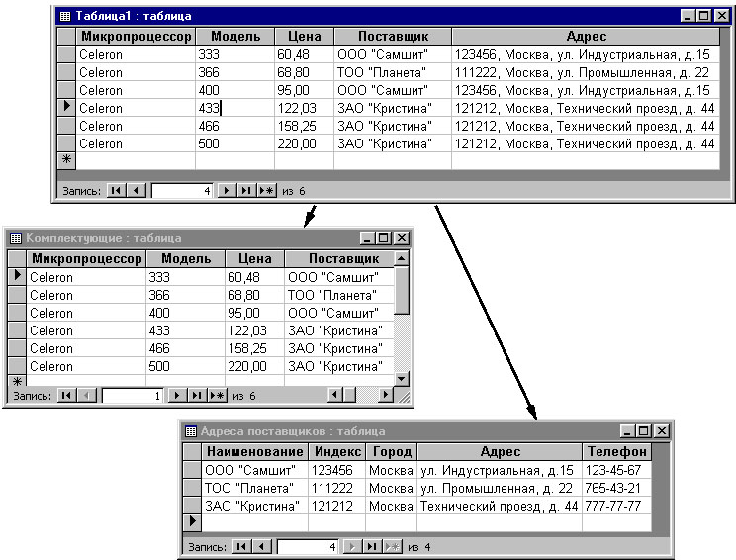This screenshot has width=736, height=560.
Task: Click phone 777-77-77 in Адреса поставщиков
Action: tap(616, 506)
